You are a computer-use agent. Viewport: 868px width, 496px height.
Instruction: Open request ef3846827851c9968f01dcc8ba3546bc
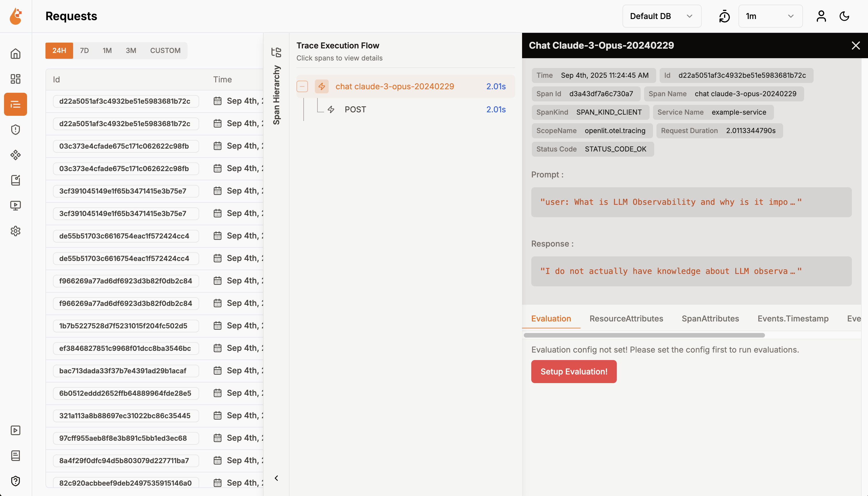coord(125,348)
